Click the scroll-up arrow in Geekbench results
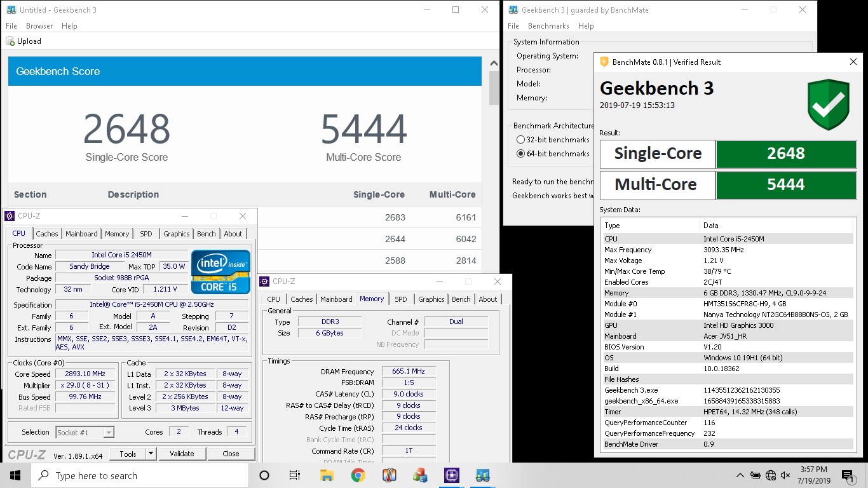The width and height of the screenshot is (868, 488). pyautogui.click(x=494, y=63)
